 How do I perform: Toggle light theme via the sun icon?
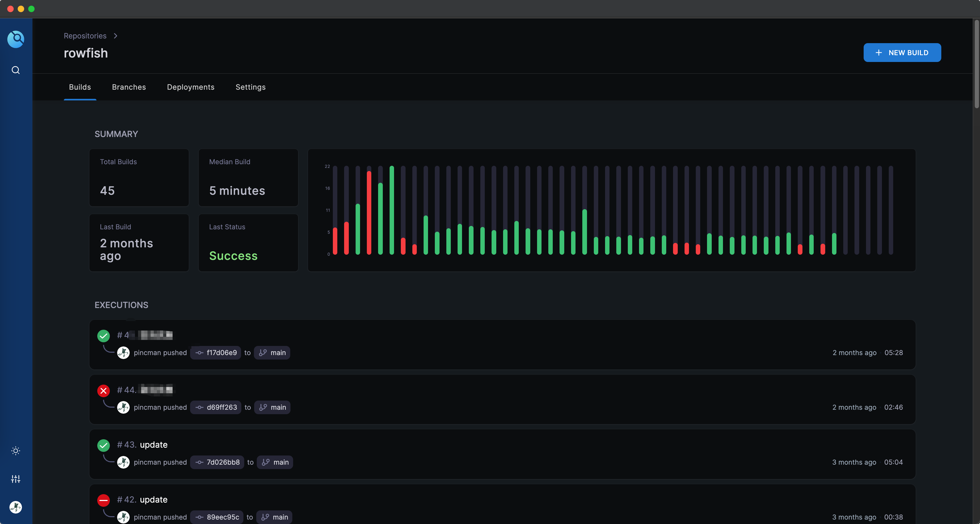(16, 451)
